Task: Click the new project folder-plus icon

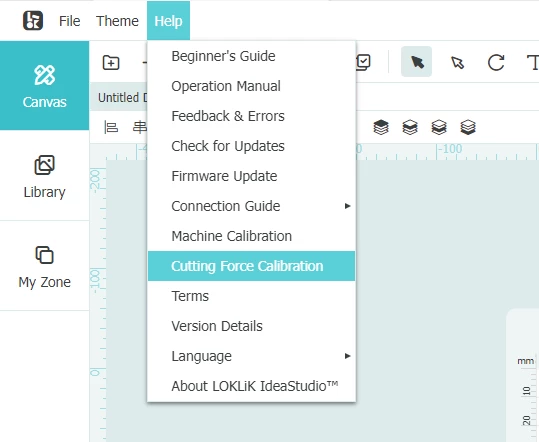Action: point(111,63)
